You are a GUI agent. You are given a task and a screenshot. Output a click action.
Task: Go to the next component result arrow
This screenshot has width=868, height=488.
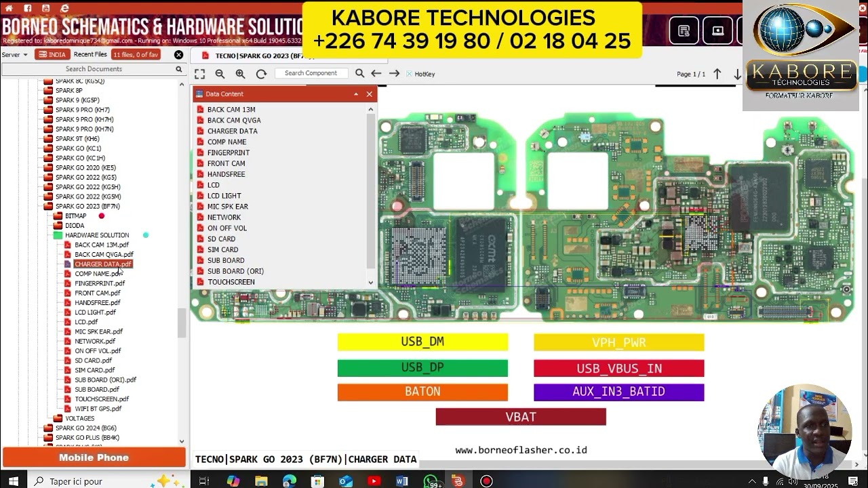click(394, 73)
